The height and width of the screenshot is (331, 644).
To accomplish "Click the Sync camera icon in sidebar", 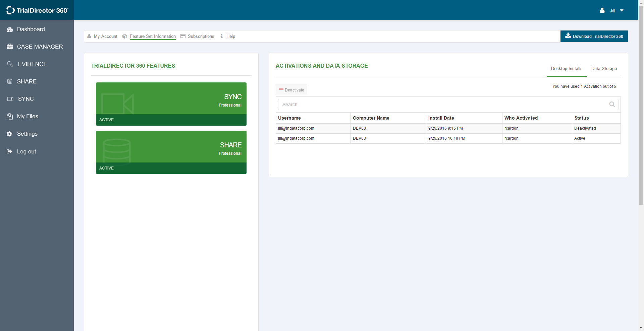I will pos(10,99).
